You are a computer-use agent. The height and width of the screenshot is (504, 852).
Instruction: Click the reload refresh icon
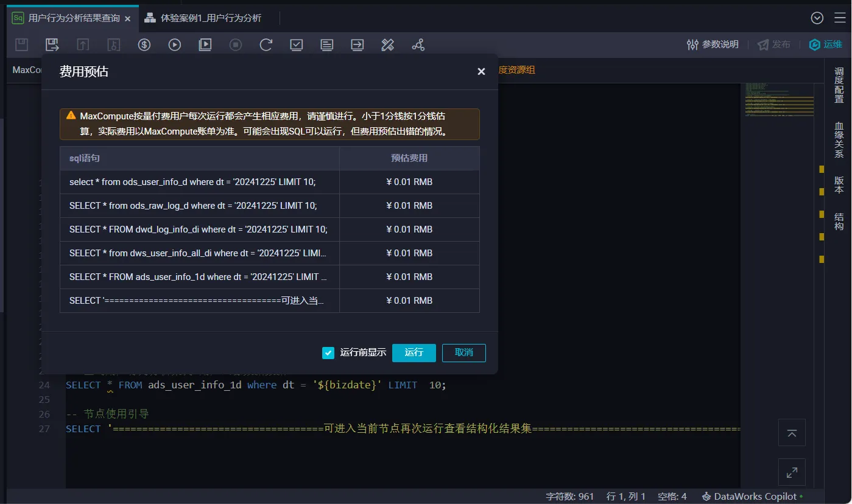(266, 44)
